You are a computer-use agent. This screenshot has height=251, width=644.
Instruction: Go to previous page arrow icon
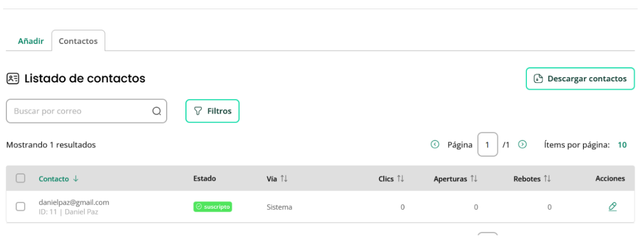tap(435, 144)
